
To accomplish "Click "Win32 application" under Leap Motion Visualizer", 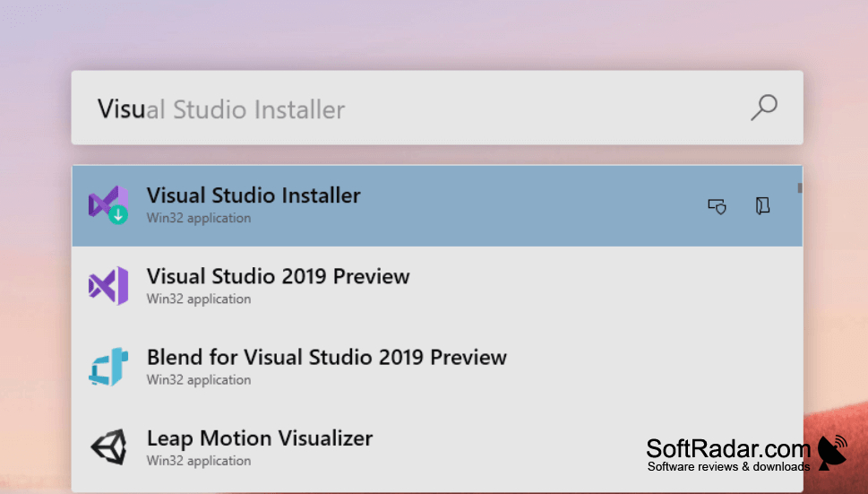I will click(x=199, y=460).
